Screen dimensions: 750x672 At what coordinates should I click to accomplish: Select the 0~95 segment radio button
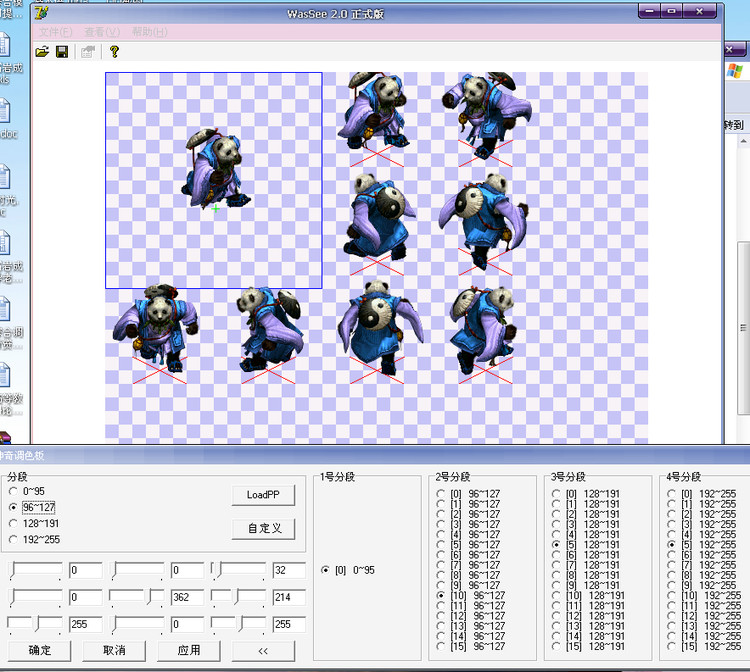click(x=13, y=491)
